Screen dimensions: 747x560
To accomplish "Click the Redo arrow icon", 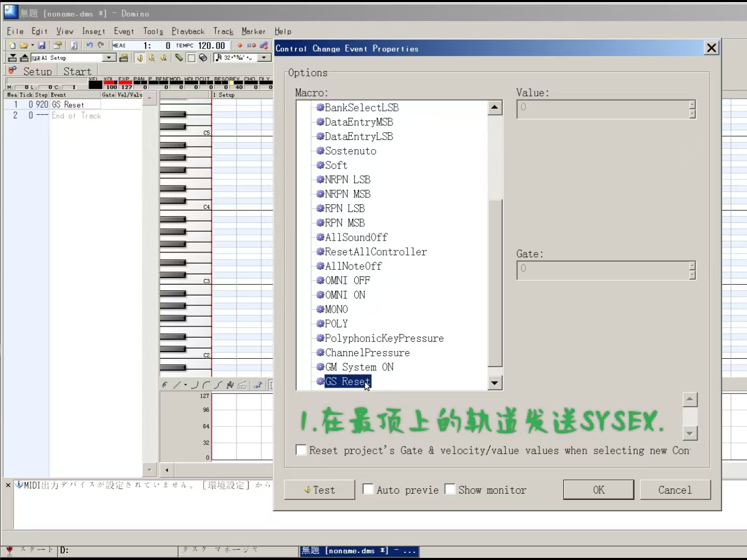I will pos(101,45).
